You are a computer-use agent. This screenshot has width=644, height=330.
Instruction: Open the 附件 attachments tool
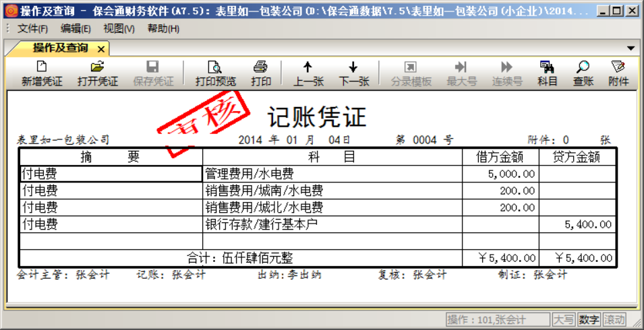pyautogui.click(x=618, y=67)
